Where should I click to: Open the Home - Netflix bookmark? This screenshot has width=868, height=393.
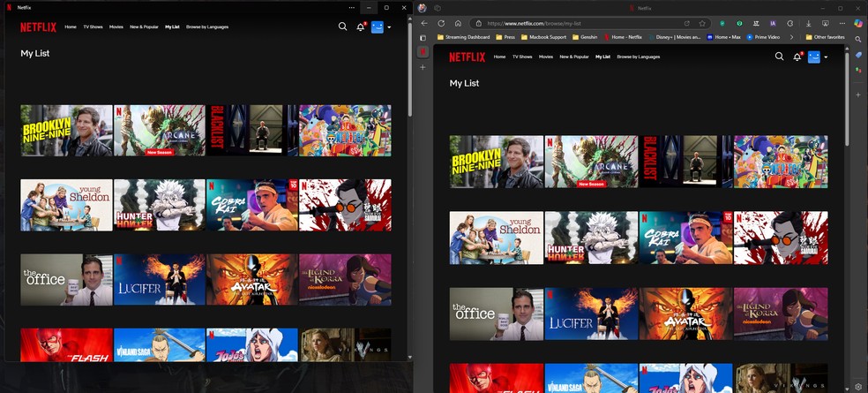click(623, 37)
